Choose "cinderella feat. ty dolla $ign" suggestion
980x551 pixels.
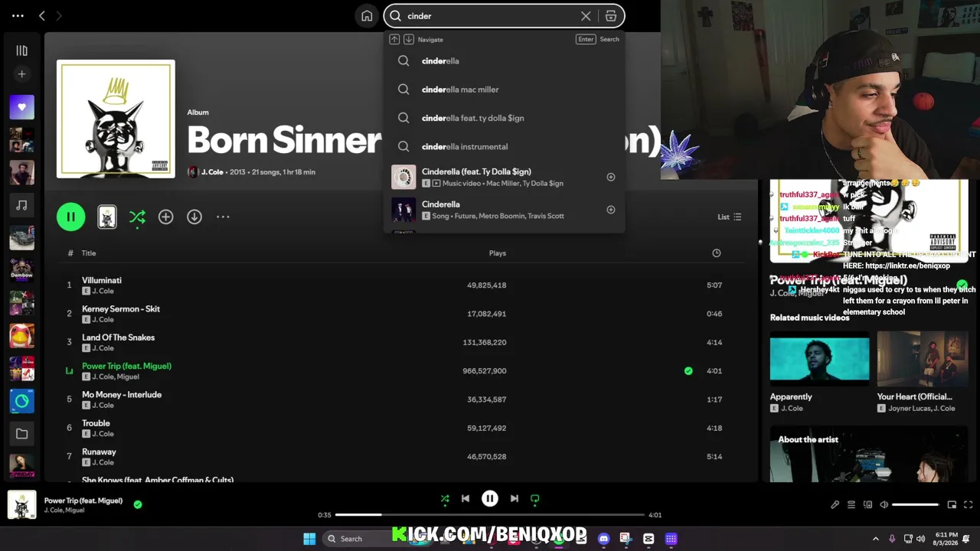point(505,118)
